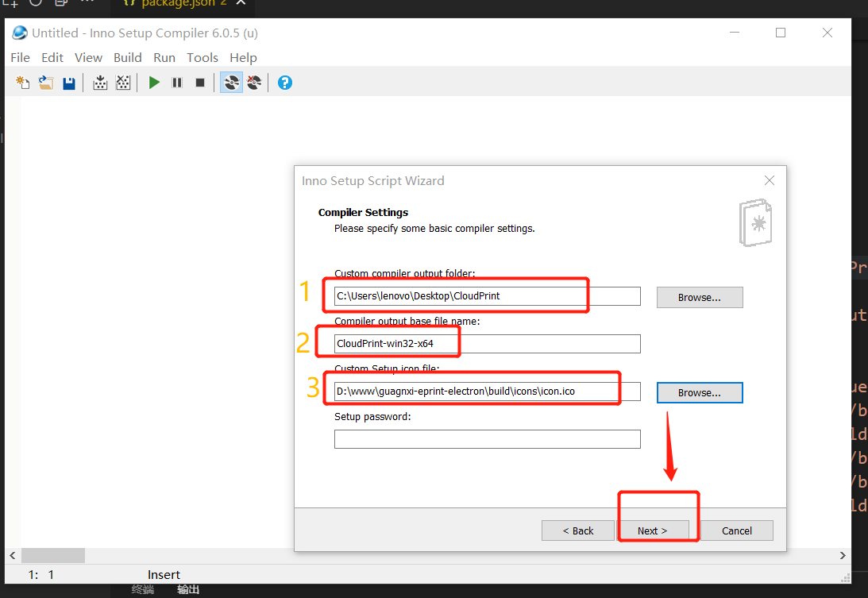This screenshot has width=868, height=598.
Task: Click the horizontal scrollbar left arrow
Action: [x=13, y=555]
